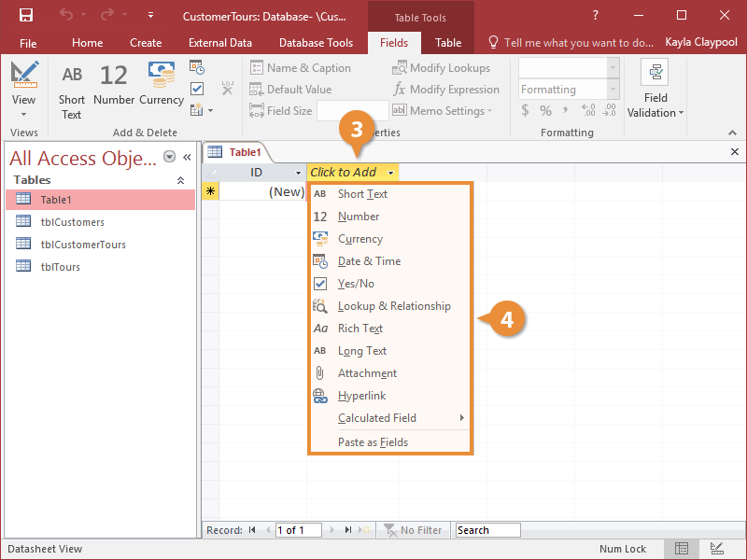Image resolution: width=747 pixels, height=560 pixels.
Task: Expand the View button dropdown
Action: coord(23,113)
